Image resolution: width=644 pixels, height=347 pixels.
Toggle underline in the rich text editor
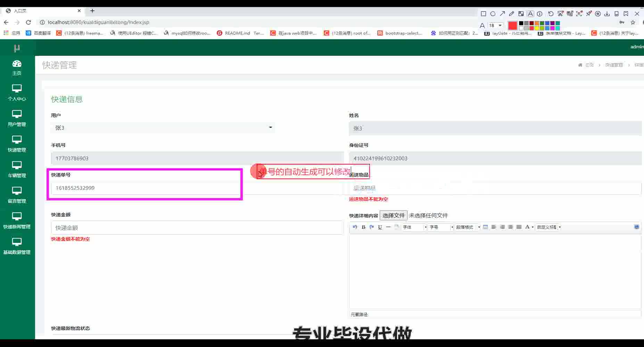(x=380, y=227)
